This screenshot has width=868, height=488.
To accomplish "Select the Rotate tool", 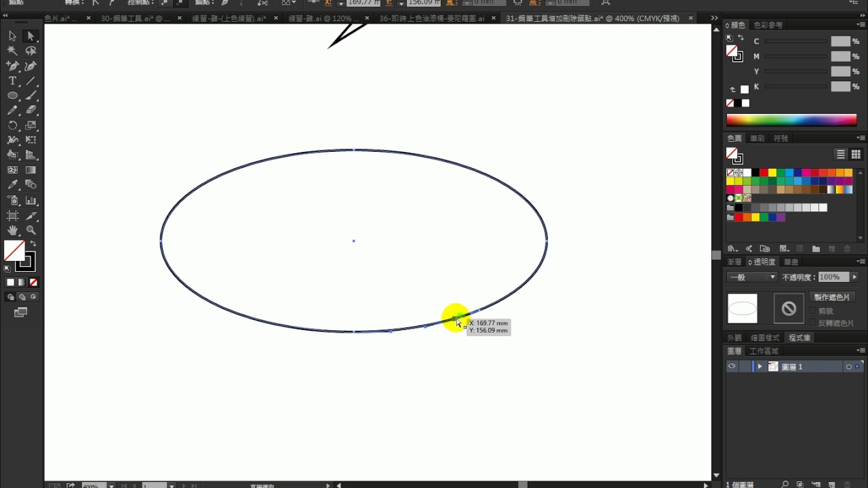I will tap(12, 125).
